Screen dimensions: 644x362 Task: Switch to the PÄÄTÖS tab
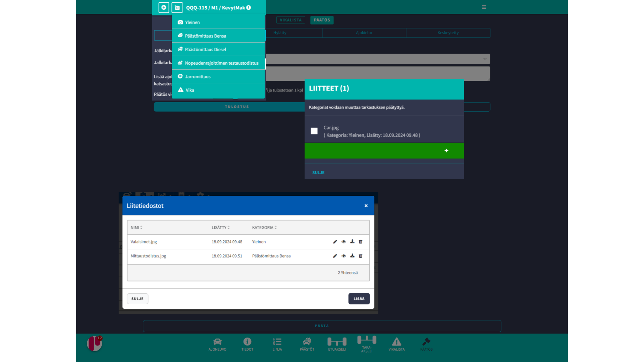pyautogui.click(x=322, y=20)
